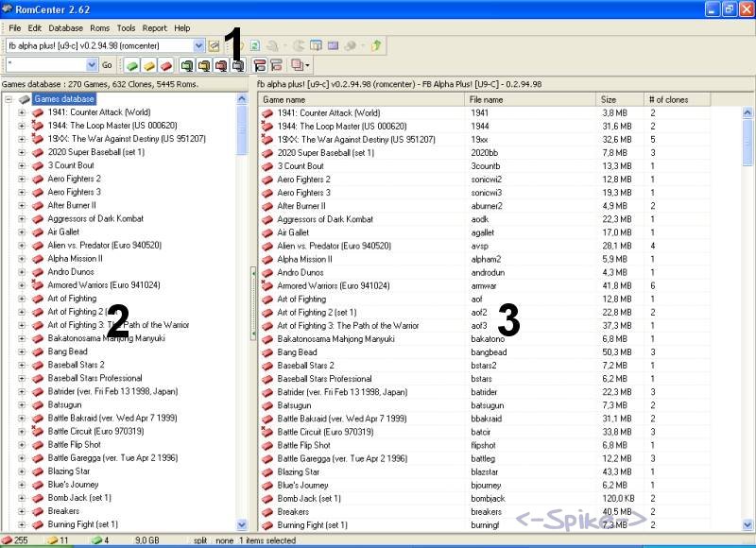Open the database properties icon beside the database combo

(214, 45)
